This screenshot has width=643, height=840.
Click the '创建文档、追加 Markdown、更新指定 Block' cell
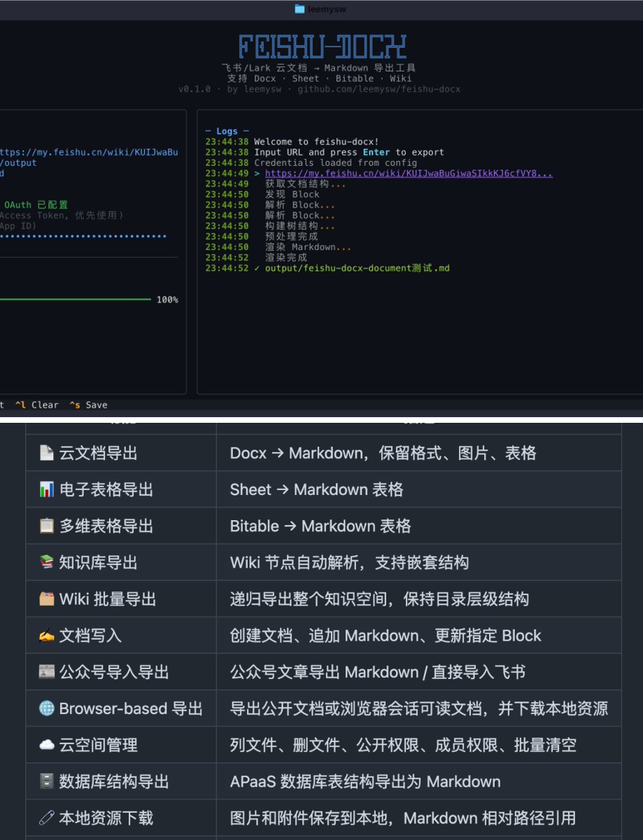coord(418,636)
